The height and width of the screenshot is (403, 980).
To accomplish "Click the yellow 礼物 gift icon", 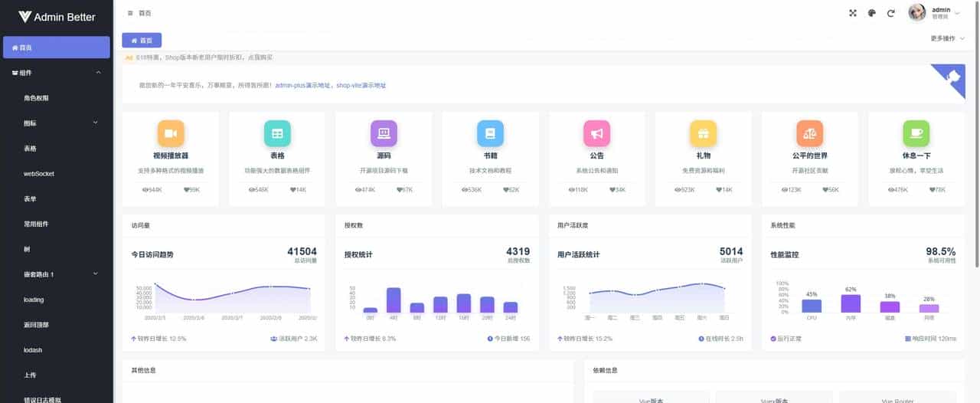I will pos(703,133).
